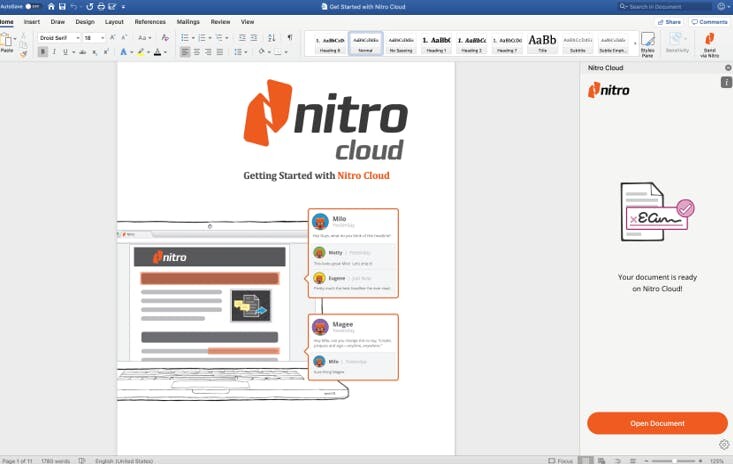Image resolution: width=733 pixels, height=464 pixels.
Task: Switch to the Design tab
Action: tap(85, 22)
